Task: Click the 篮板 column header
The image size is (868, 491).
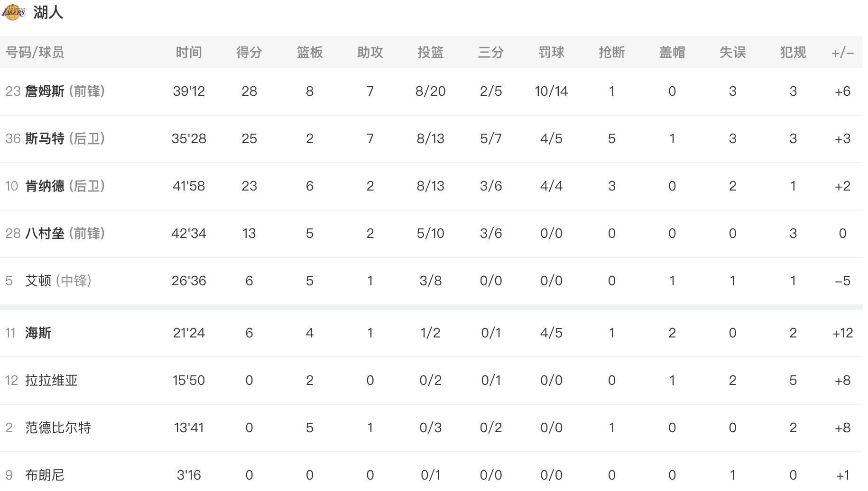Action: 309,52
